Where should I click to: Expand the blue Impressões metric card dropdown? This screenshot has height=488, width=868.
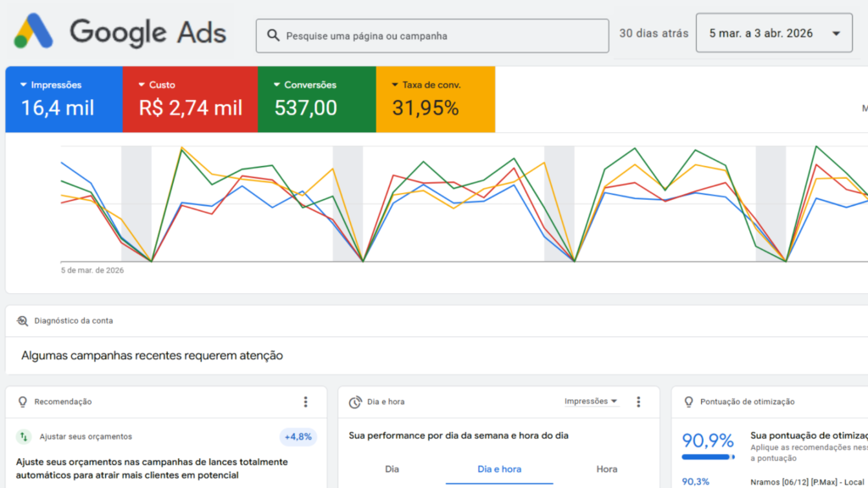(x=23, y=85)
